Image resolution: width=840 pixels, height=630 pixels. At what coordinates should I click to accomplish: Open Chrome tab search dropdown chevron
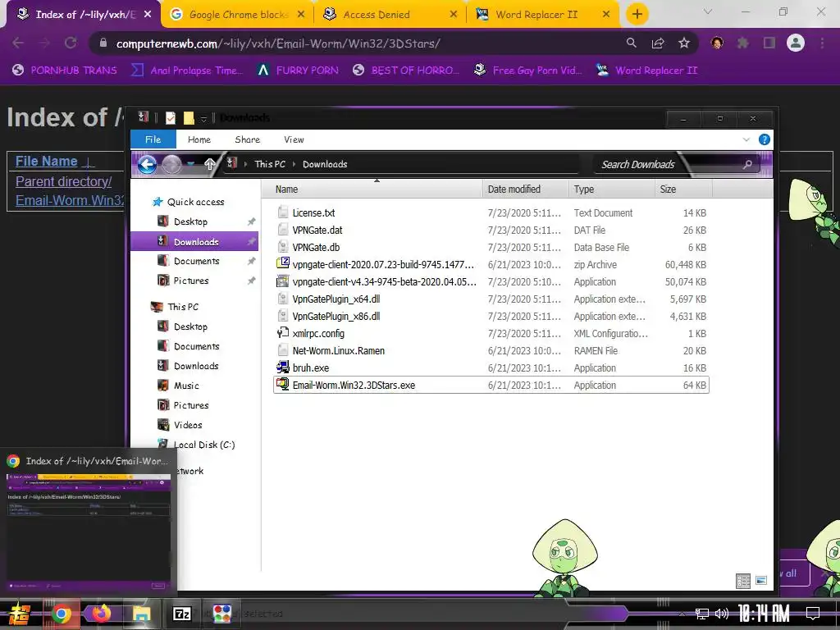pyautogui.click(x=708, y=11)
